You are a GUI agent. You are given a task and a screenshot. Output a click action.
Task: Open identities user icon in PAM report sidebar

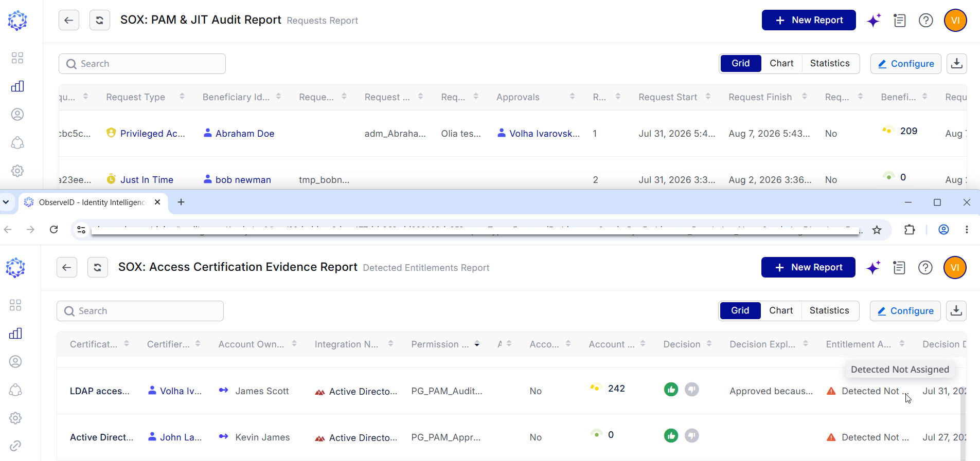coord(17,114)
